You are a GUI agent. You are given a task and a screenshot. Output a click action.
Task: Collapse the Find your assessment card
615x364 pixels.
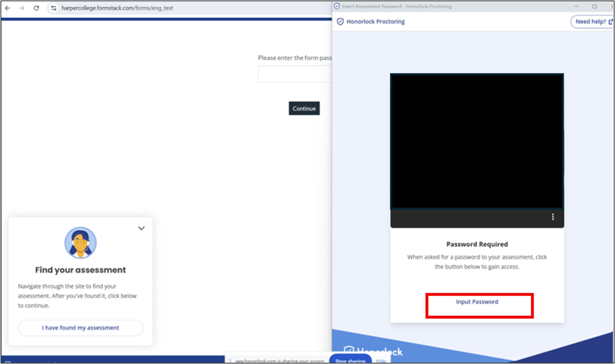pyautogui.click(x=141, y=228)
